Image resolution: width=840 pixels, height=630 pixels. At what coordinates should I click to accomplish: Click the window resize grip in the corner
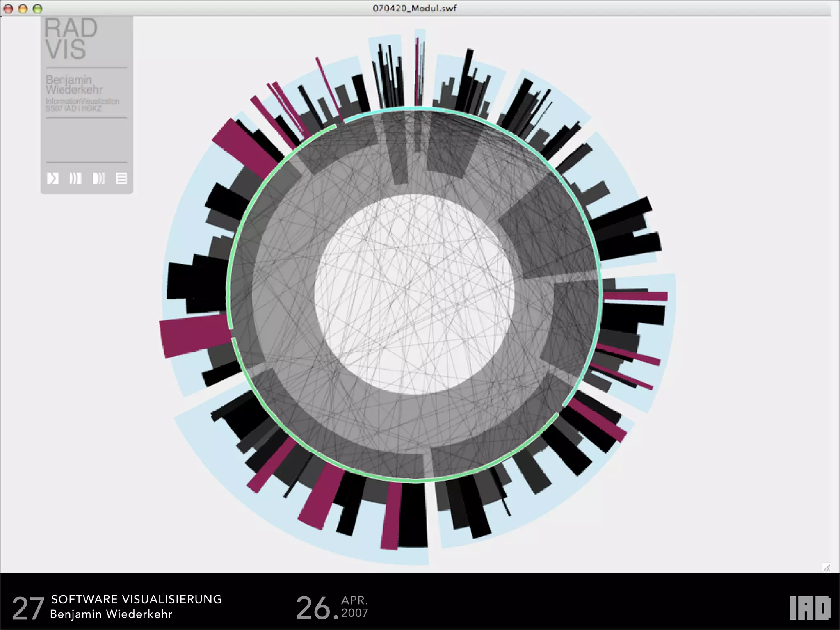pyautogui.click(x=826, y=568)
